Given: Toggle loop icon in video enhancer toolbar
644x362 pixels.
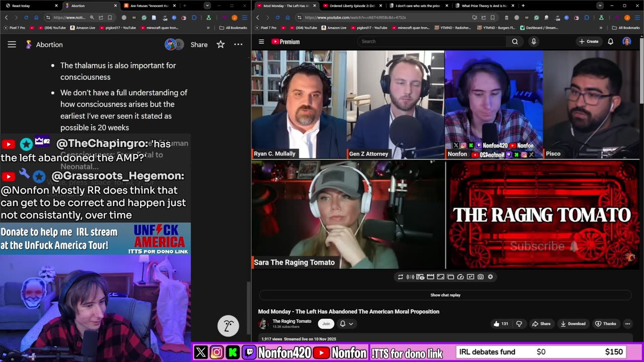Looking at the screenshot, I should tap(400, 277).
